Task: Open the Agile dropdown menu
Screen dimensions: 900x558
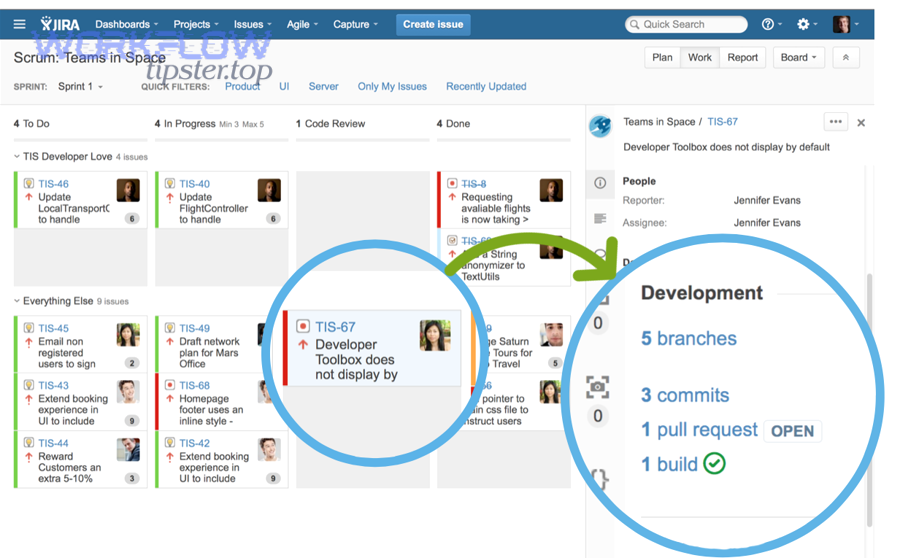Action: pos(302,24)
